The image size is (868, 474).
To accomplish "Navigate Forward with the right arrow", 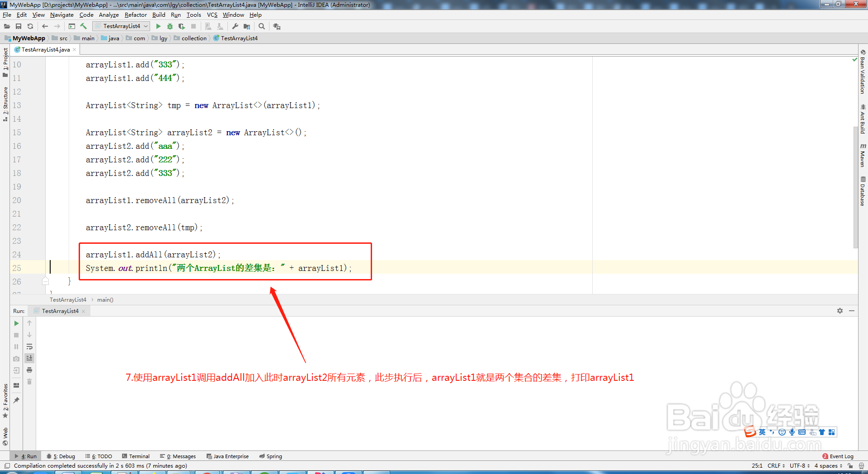I will point(57,26).
